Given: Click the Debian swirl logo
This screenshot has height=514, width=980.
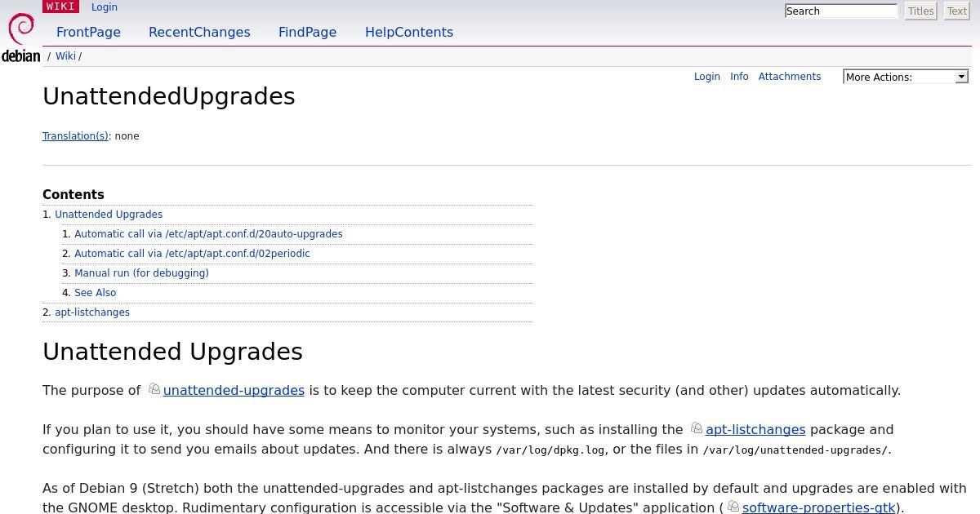Looking at the screenshot, I should pos(21,30).
